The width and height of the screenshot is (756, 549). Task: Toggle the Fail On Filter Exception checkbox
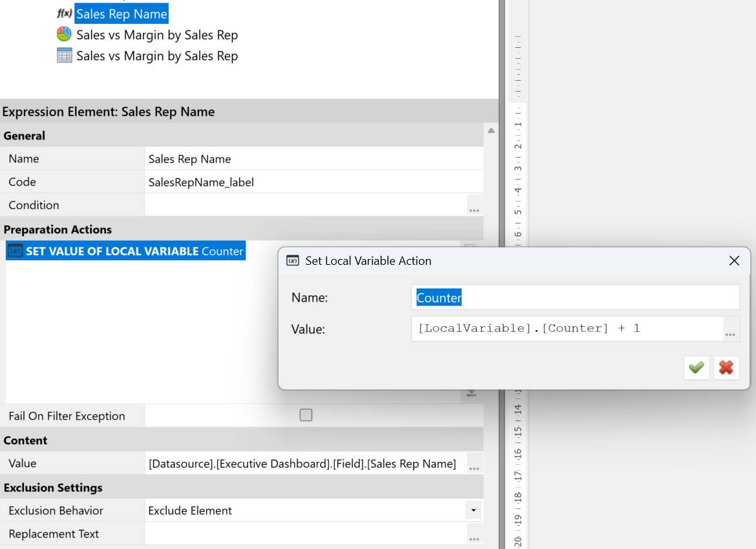[x=306, y=415]
